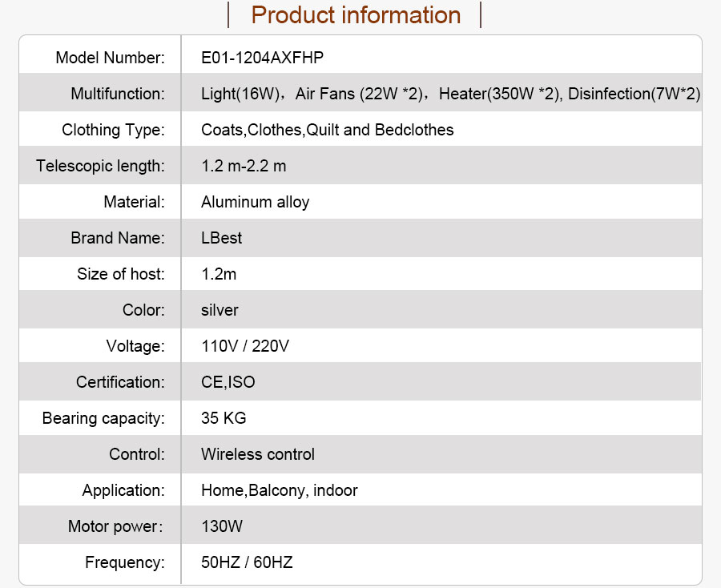This screenshot has width=721, height=588.
Task: Click the Material label
Action: [x=135, y=202]
